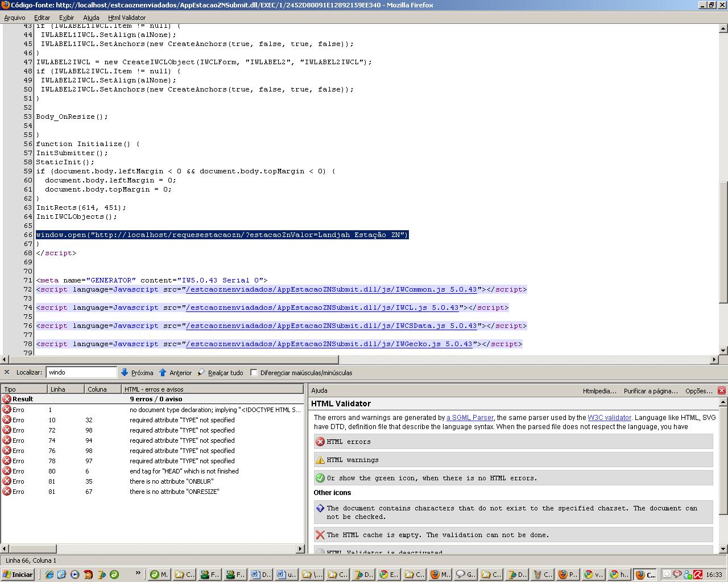The width and height of the screenshot is (728, 582).
Task: Click source view vertical scrollbar thumb
Action: (723, 243)
